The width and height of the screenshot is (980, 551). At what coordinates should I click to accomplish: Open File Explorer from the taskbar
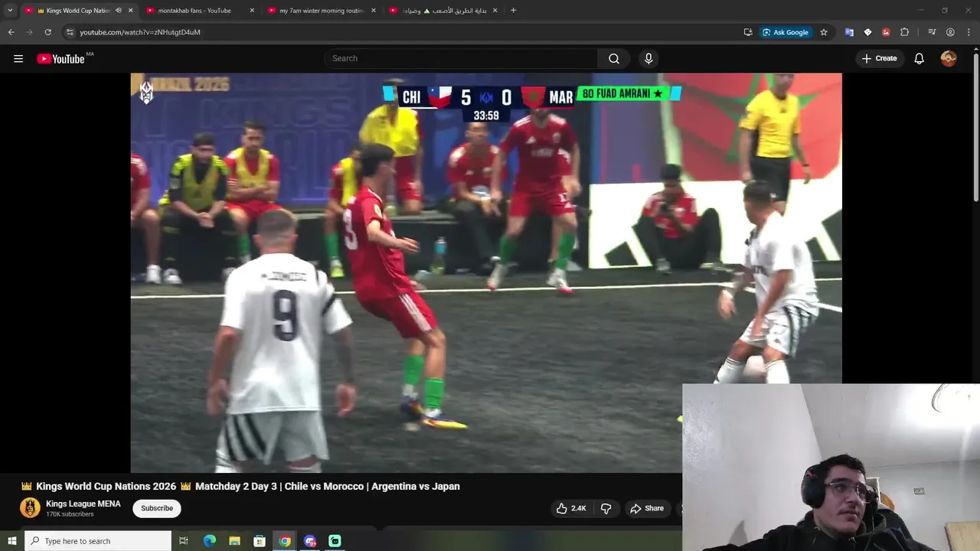234,541
